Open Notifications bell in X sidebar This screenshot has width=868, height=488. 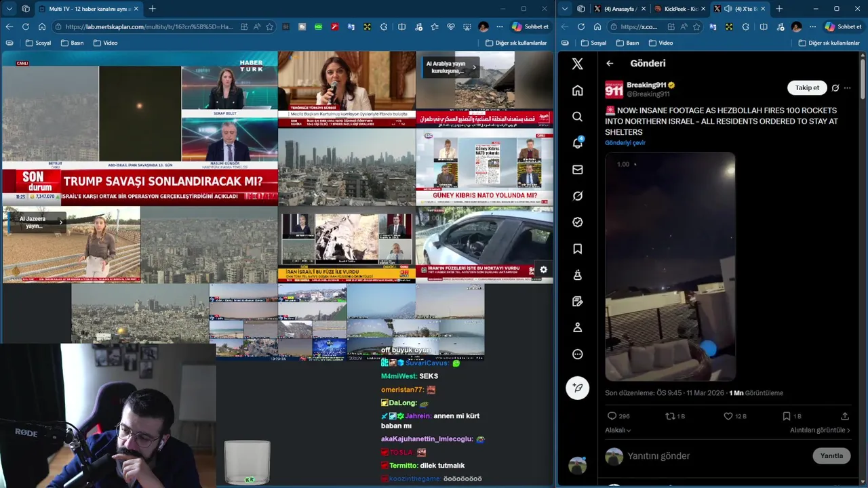pos(577,143)
